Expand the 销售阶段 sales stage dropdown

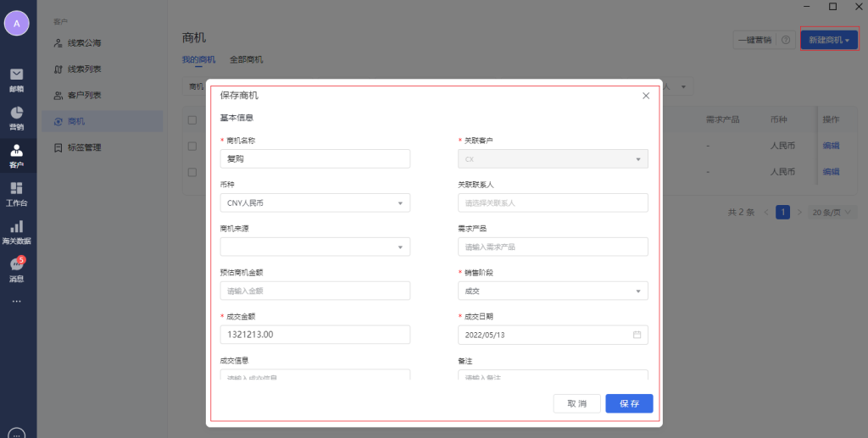pyautogui.click(x=553, y=291)
